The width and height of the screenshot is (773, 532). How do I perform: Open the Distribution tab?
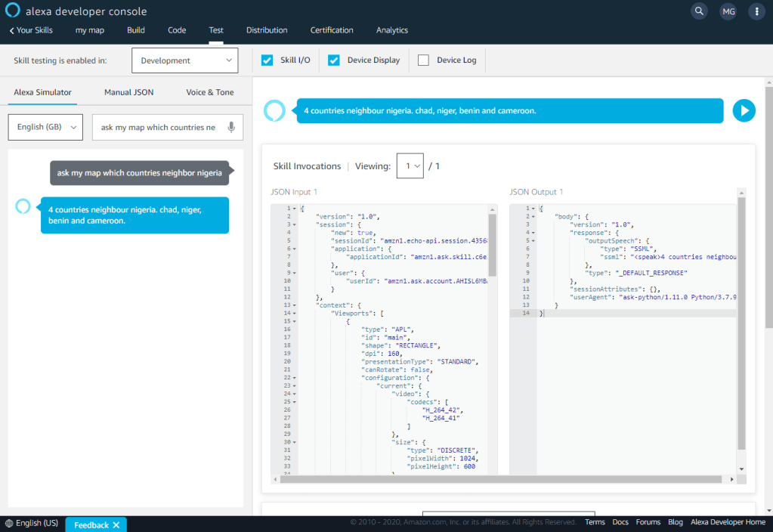267,30
